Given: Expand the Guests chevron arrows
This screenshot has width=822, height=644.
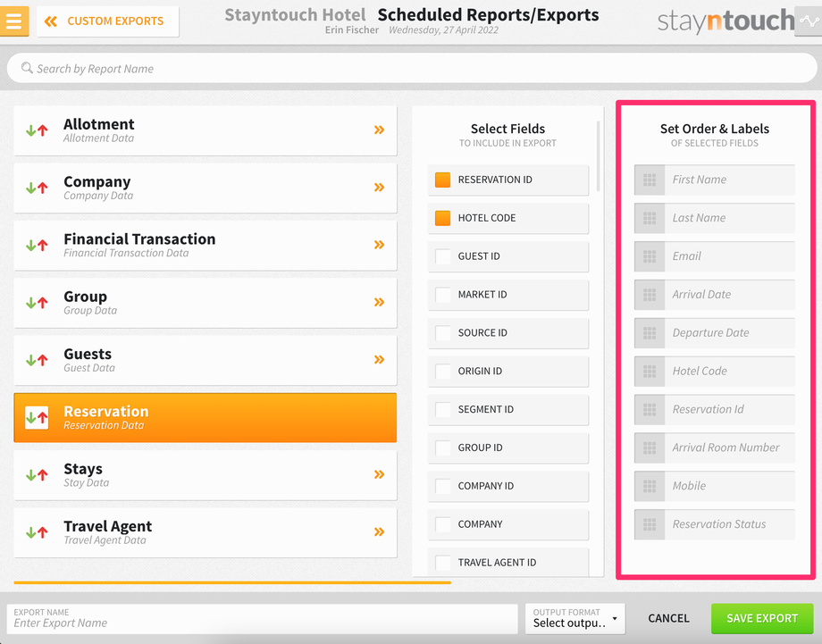Looking at the screenshot, I should (x=379, y=359).
